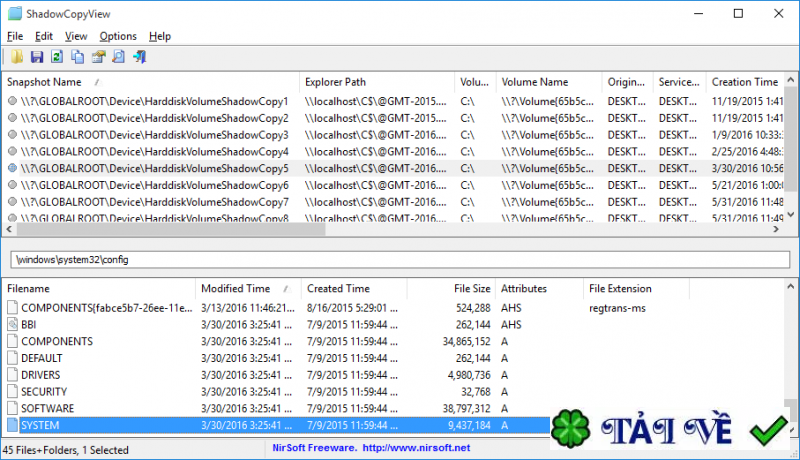Select the COMPONENTS{fabce5b7 regtrans-ms file
The height and width of the screenshot is (460, 800).
point(393,308)
